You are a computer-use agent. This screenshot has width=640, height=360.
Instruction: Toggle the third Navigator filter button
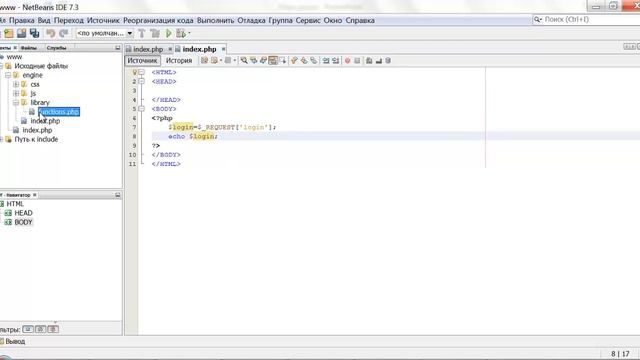[53, 329]
